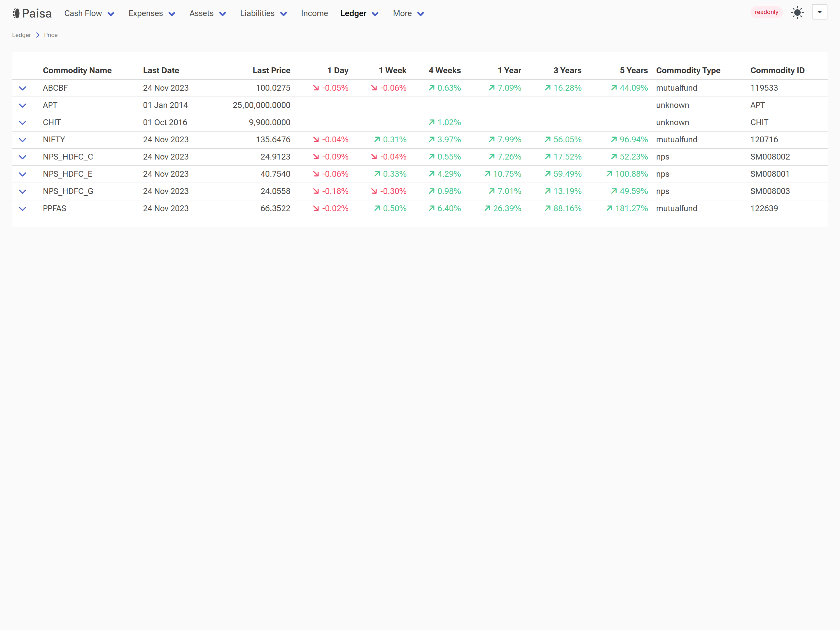Click the down arrow beside ABCBF -0.05%

pos(316,88)
